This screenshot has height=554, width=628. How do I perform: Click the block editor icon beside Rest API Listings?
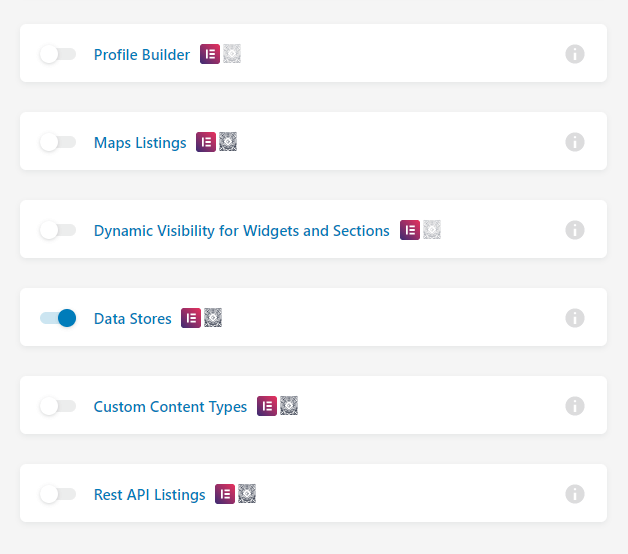tap(247, 494)
